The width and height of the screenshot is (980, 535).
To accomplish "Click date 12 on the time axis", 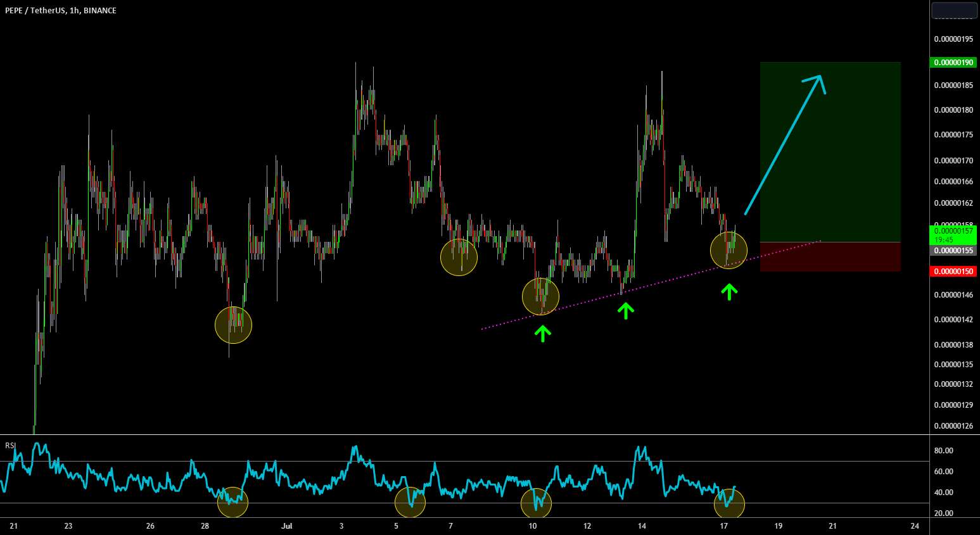I will point(587,526).
